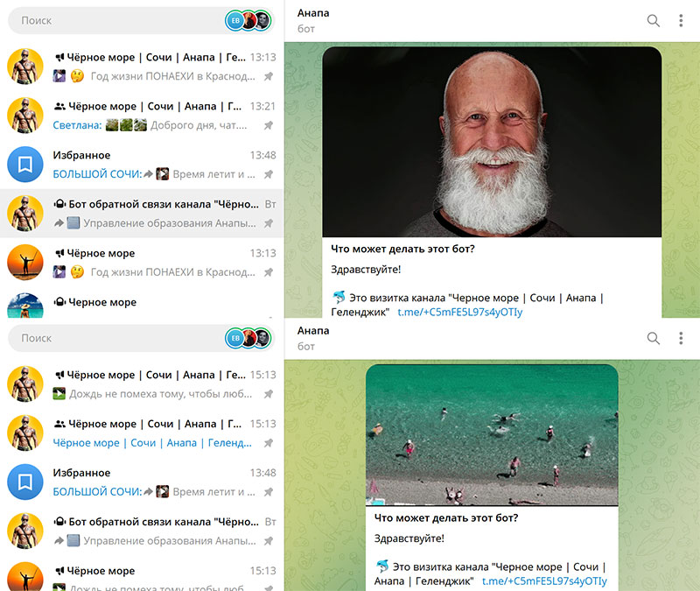Select the highlighted 'Бот обратной связи' chat row
Viewport: 700px width, 591px height.
coord(142,214)
